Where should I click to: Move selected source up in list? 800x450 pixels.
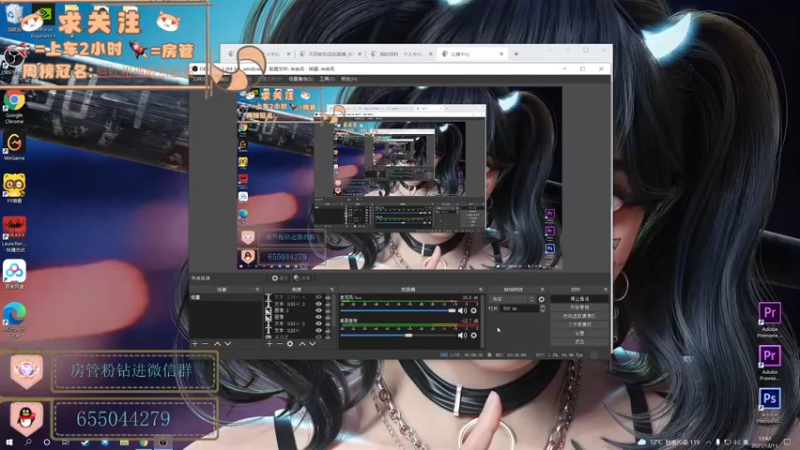click(x=302, y=344)
